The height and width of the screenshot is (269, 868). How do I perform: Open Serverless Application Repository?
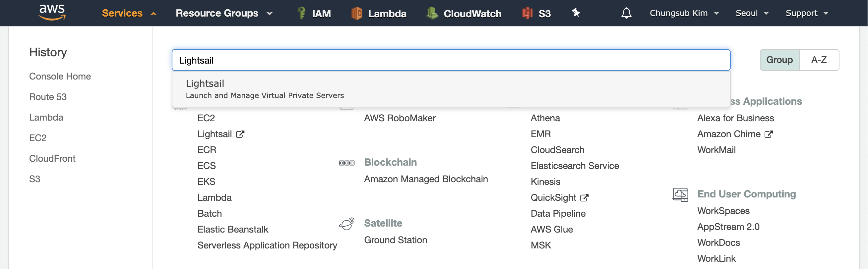point(267,245)
